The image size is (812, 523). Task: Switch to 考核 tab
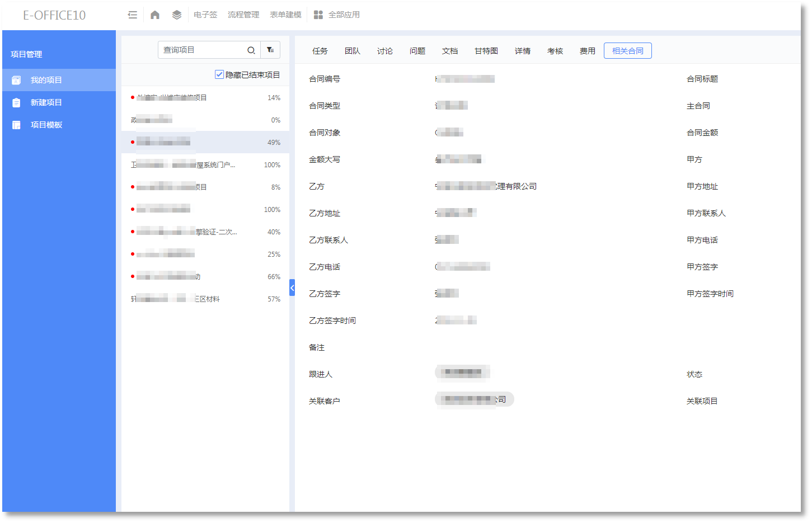coord(555,51)
